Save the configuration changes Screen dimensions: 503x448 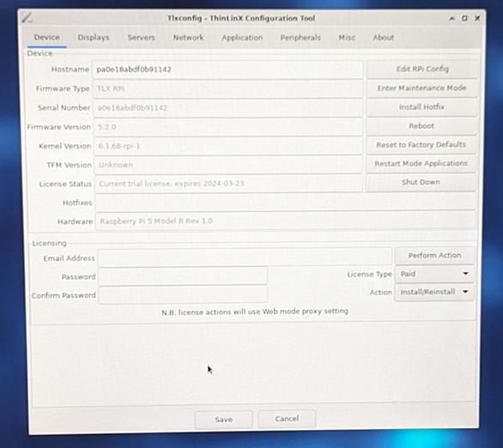223,420
